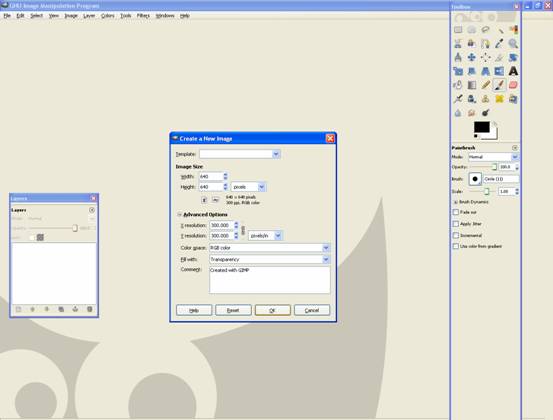Toggle the resolution chain link
The image size is (553, 420).
coord(243,230)
